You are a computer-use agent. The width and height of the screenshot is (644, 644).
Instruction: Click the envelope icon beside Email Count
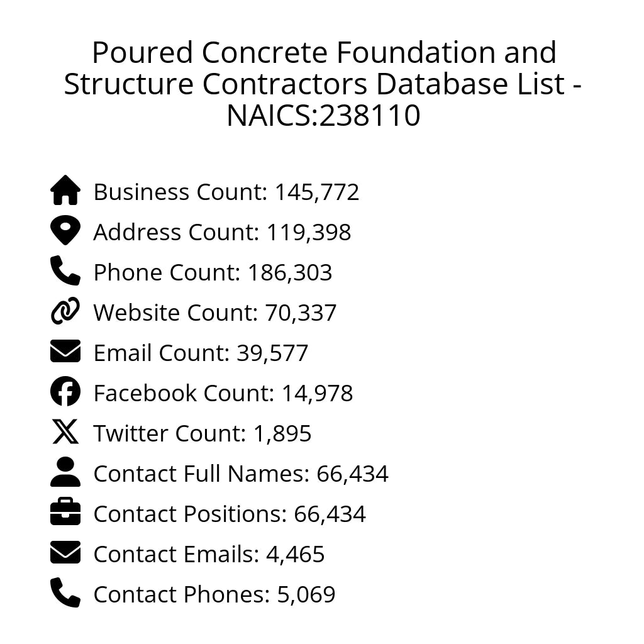[x=65, y=352]
